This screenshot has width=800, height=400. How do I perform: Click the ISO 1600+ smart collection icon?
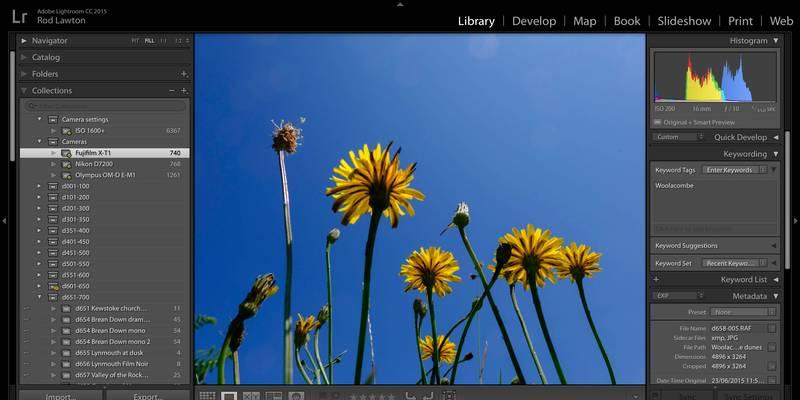click(x=66, y=131)
